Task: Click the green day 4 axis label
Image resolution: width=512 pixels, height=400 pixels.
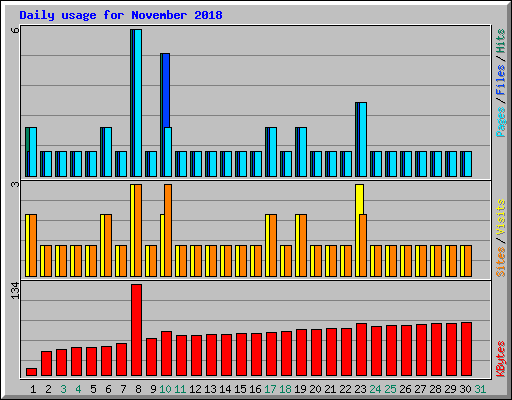Action: point(78,389)
